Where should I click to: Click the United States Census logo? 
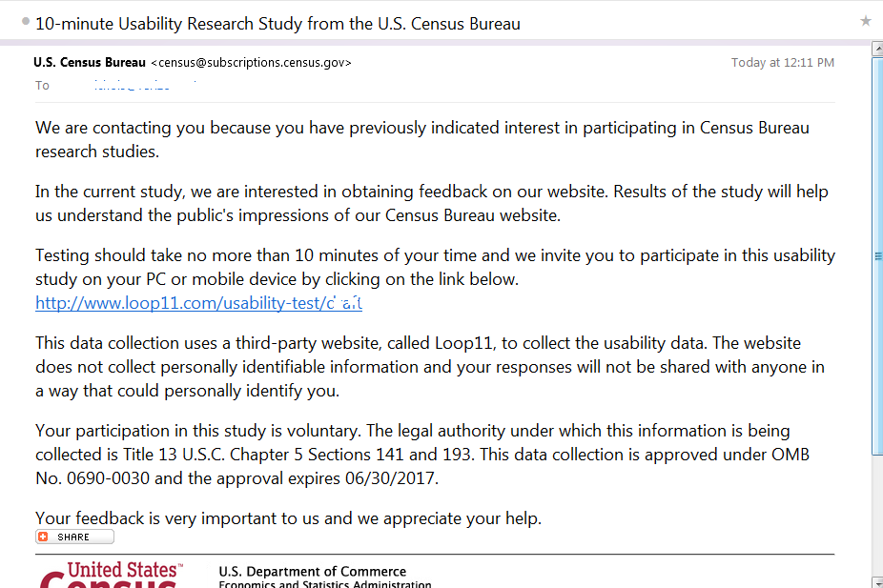click(x=112, y=575)
